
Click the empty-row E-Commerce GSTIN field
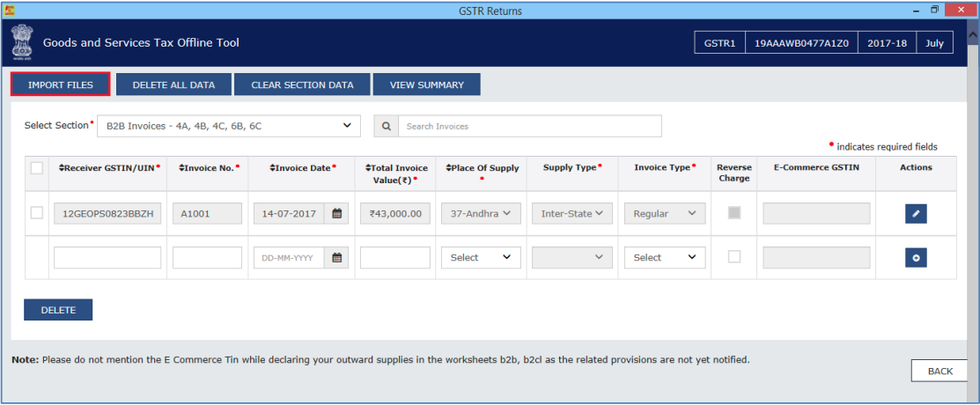coord(816,257)
